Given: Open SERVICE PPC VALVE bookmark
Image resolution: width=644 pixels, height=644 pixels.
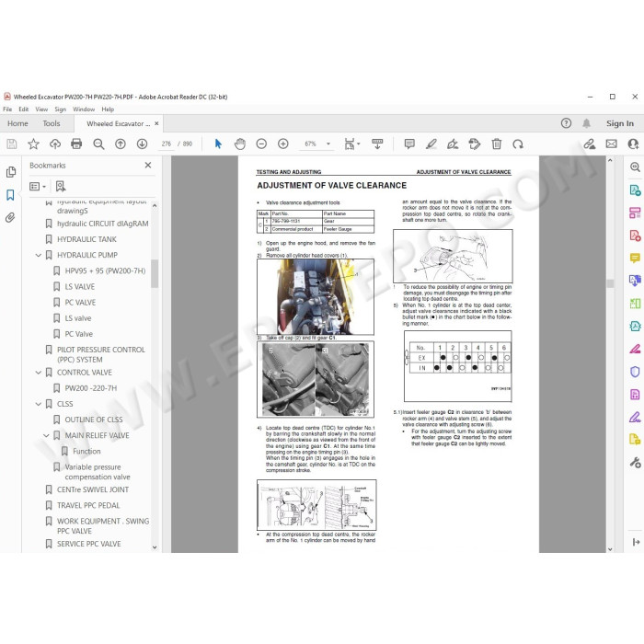Looking at the screenshot, I should point(88,544).
